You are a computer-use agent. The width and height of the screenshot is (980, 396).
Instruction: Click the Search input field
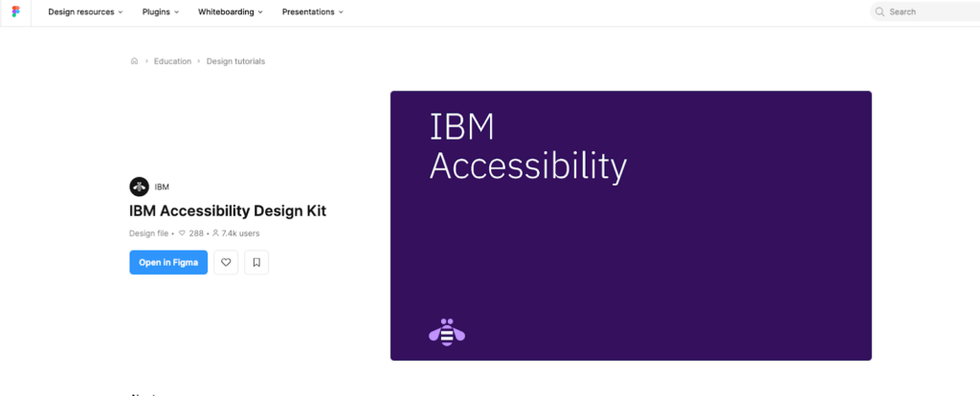925,11
